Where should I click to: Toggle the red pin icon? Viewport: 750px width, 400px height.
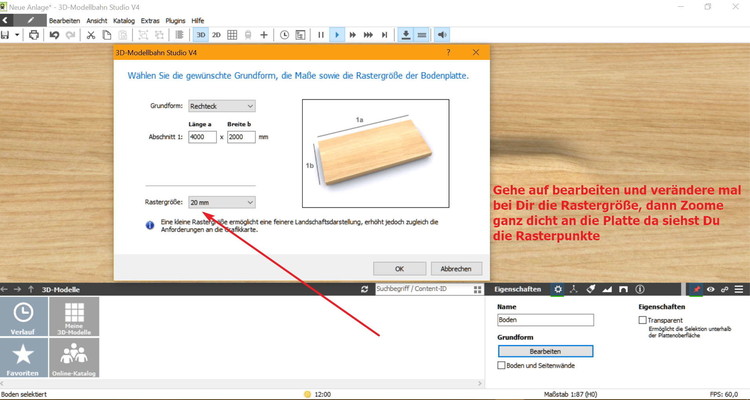tap(696, 289)
